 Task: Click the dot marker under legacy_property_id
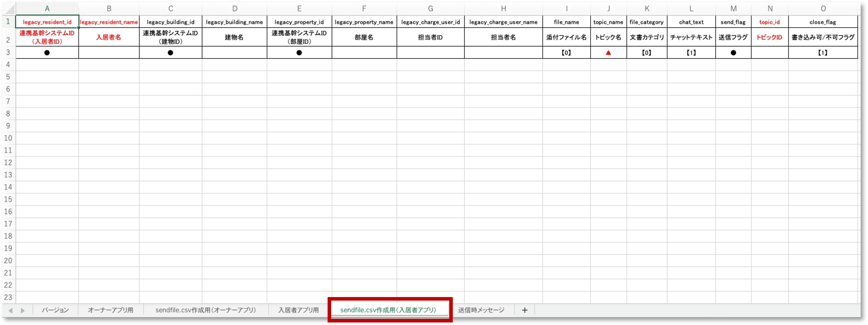click(299, 53)
